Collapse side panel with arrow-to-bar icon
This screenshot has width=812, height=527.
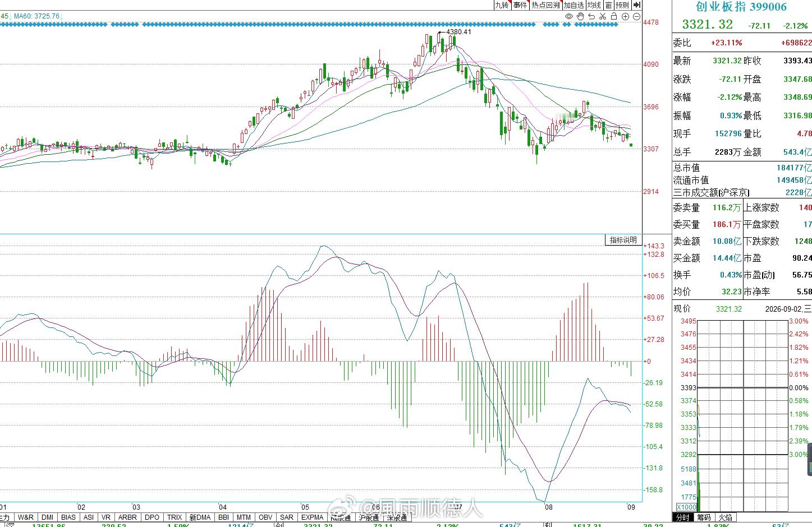pos(637,5)
